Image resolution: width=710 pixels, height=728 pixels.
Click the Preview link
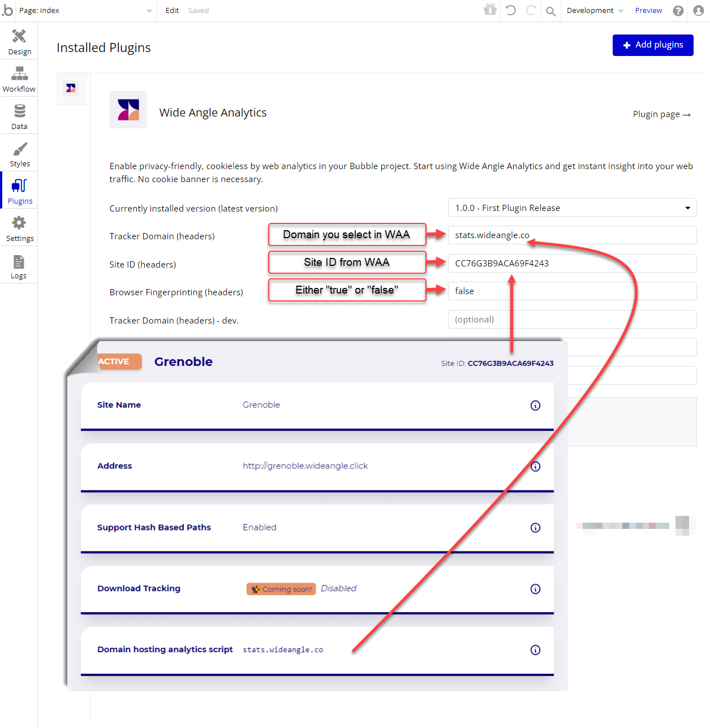(x=648, y=10)
